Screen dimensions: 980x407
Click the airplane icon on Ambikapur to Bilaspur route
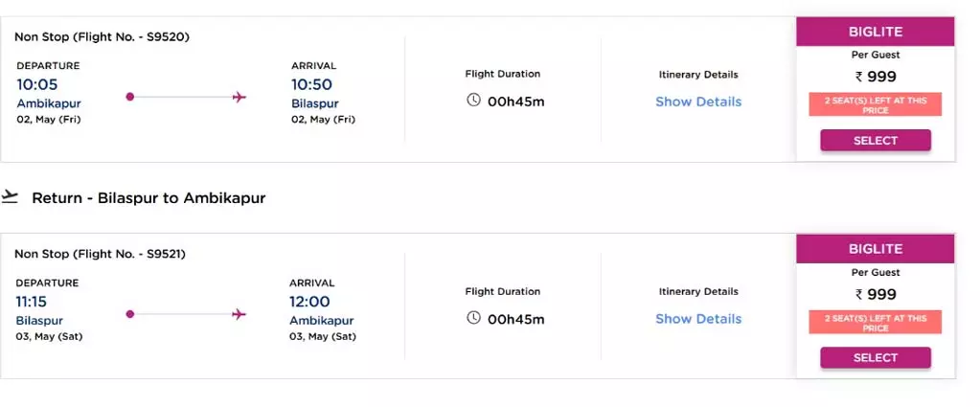click(x=239, y=97)
